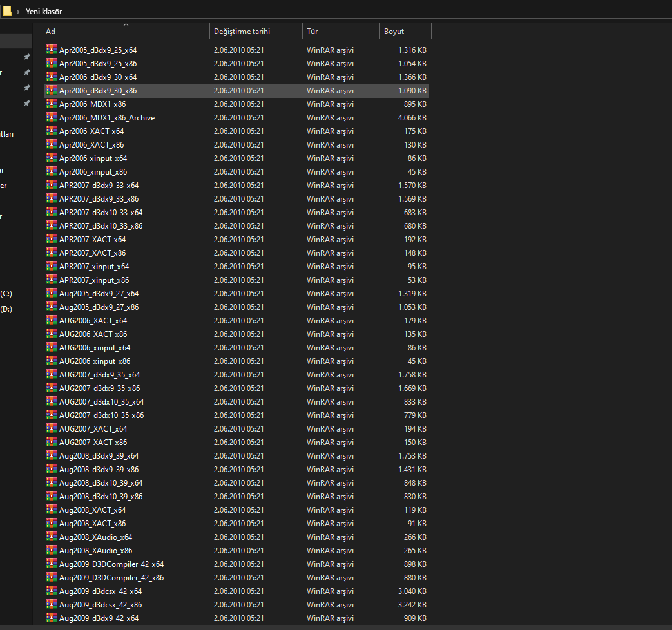Select the file Aug2008_XAudio_x86
Viewport: 672px width, 630px height.
(236, 550)
